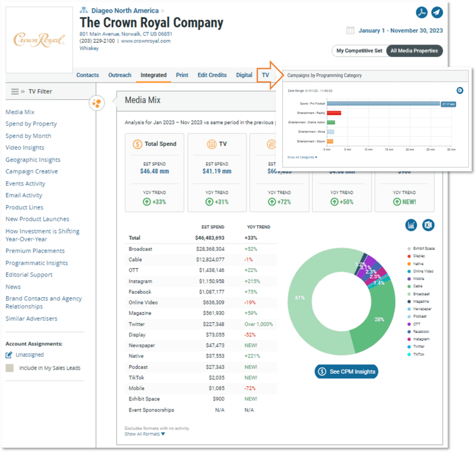Screen dimensions: 476x452
Task: Expand Show All Categories
Action: tap(302, 157)
